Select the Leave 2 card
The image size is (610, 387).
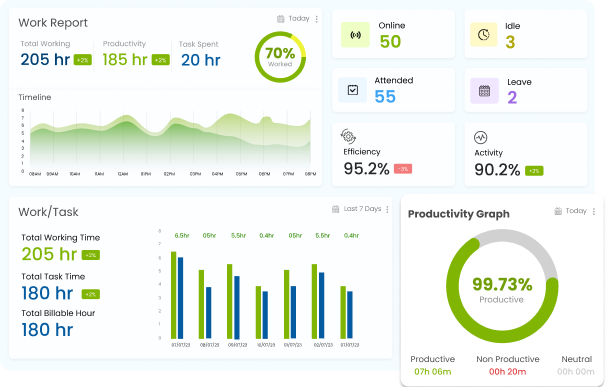[526, 90]
